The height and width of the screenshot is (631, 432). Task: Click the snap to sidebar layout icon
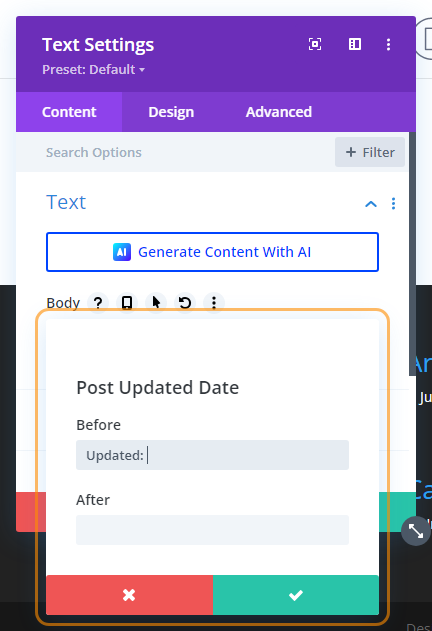tap(355, 44)
